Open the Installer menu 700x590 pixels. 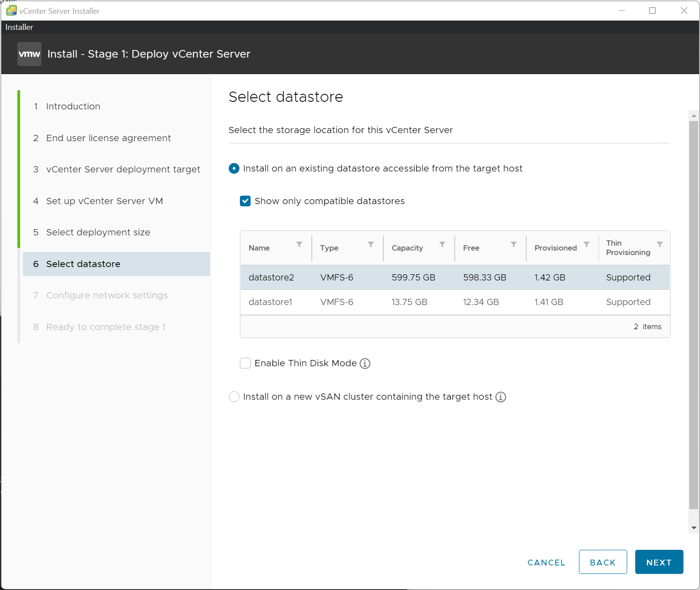tap(19, 27)
